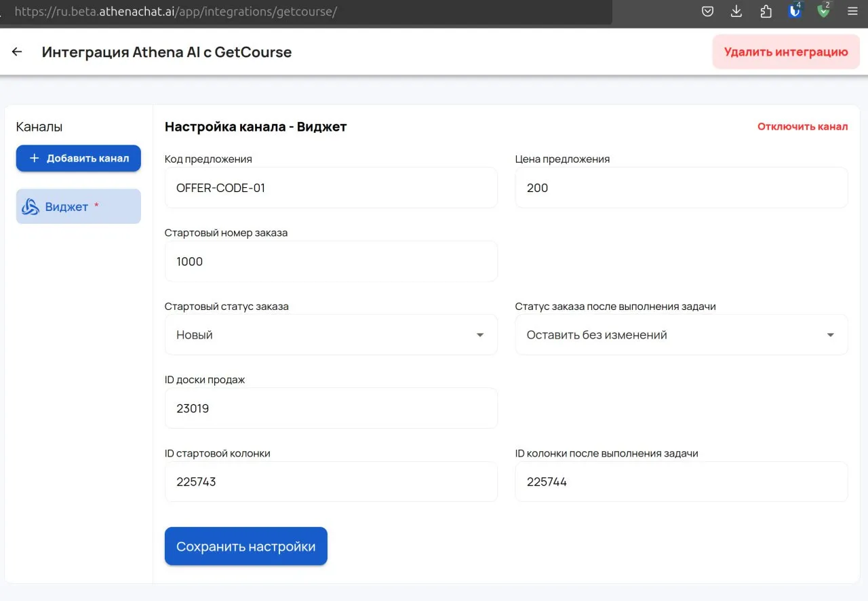868x601 pixels.
Task: Open the dropdown showing Новый
Action: point(319,335)
